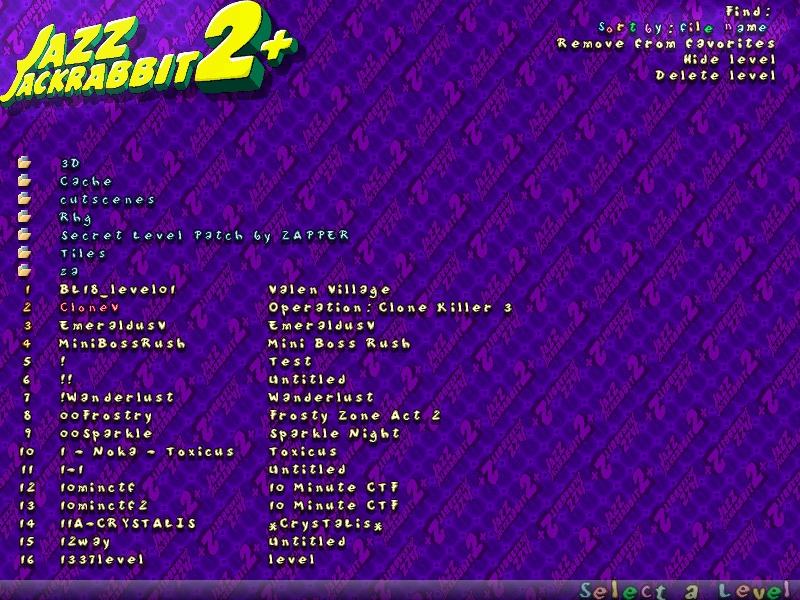Open the Cache folder icon

(24, 181)
